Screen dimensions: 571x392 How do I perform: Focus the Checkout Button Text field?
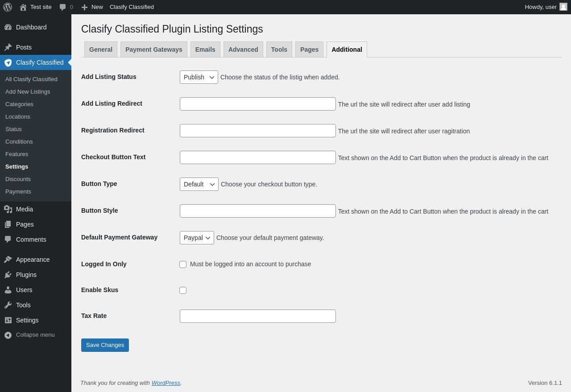click(x=258, y=157)
